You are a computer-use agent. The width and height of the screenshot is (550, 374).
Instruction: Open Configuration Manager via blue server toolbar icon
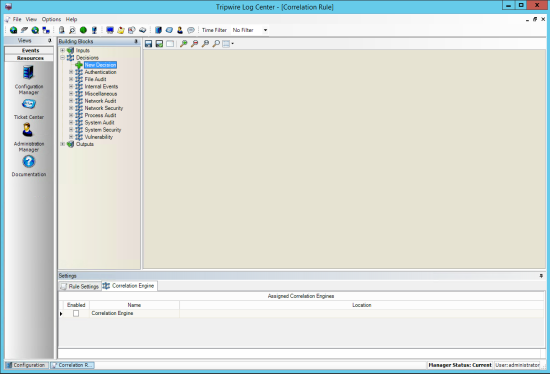pyautogui.click(x=158, y=30)
